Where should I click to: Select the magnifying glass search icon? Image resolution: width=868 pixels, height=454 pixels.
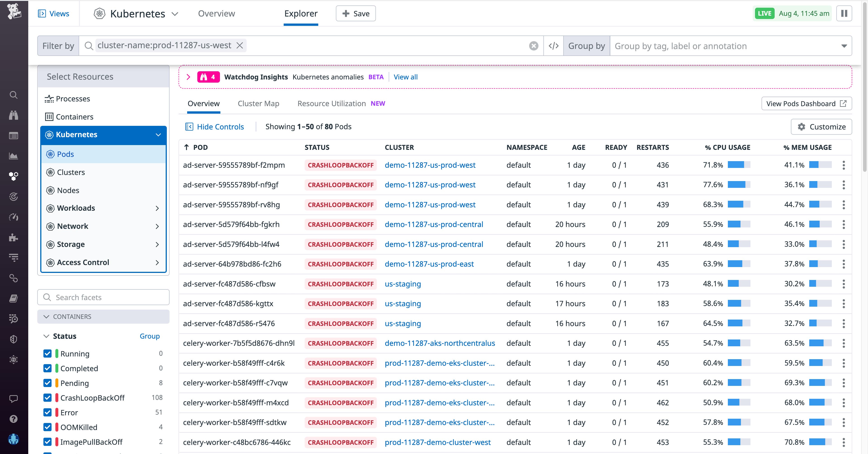pyautogui.click(x=14, y=95)
